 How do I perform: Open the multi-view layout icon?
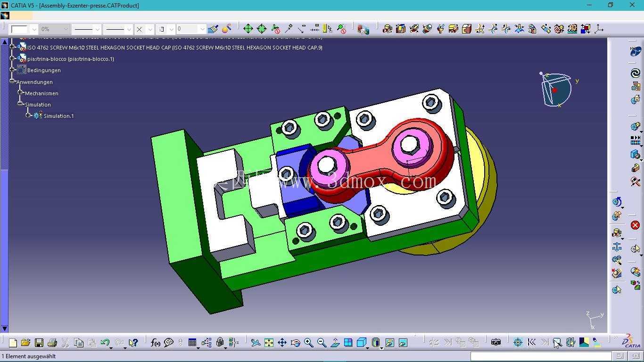point(348,343)
